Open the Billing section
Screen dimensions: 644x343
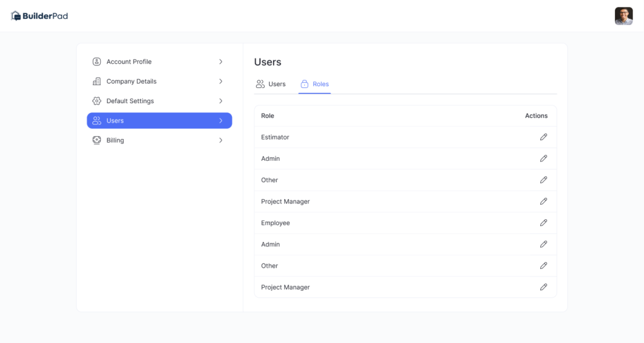click(159, 140)
